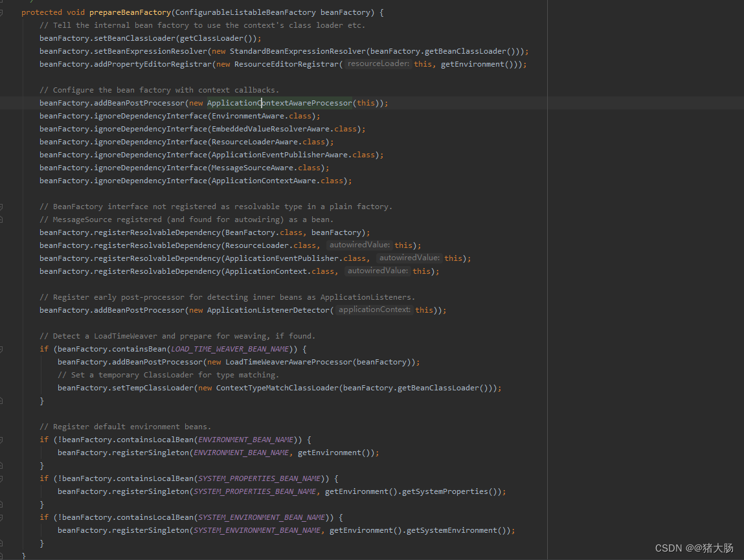Viewport: 744px width, 560px height.
Task: Click BeanFactory.class in registerResolvableDependency
Action: 264,232
